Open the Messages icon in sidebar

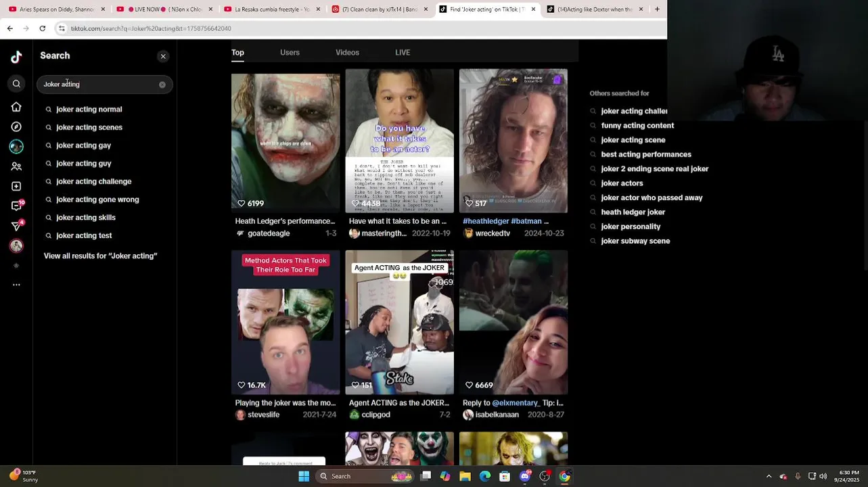pyautogui.click(x=17, y=226)
